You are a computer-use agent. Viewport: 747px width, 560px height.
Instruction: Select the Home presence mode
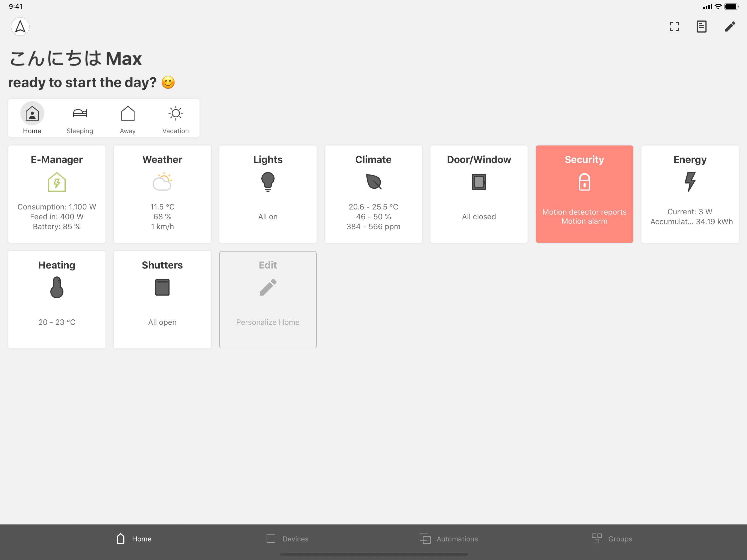32,118
